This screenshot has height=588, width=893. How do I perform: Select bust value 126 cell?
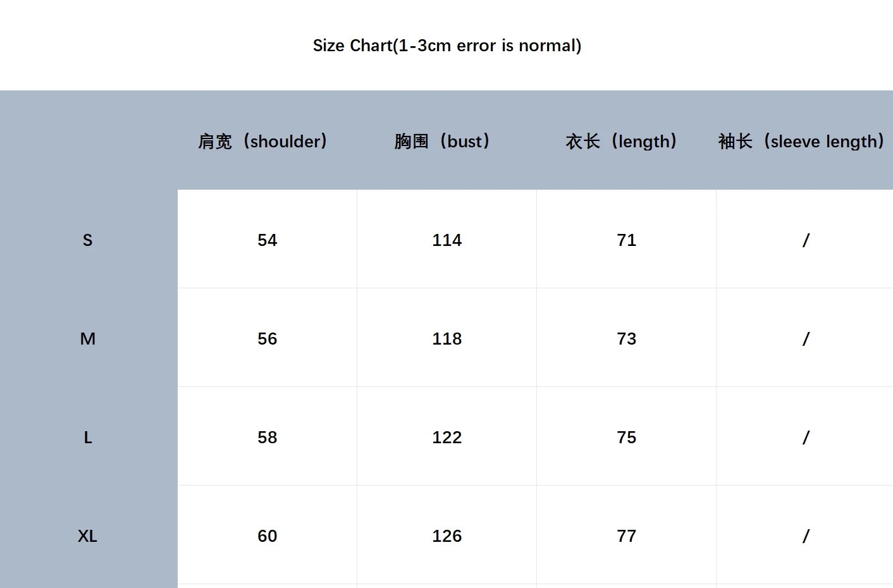446,536
